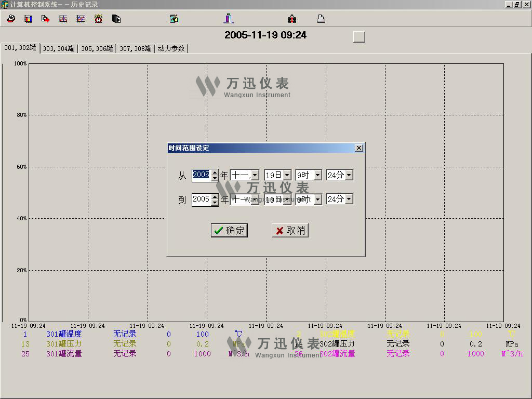This screenshot has width=532, height=399.
Task: Click the up arrow of the 2005 year stepper
Action: 215,172
